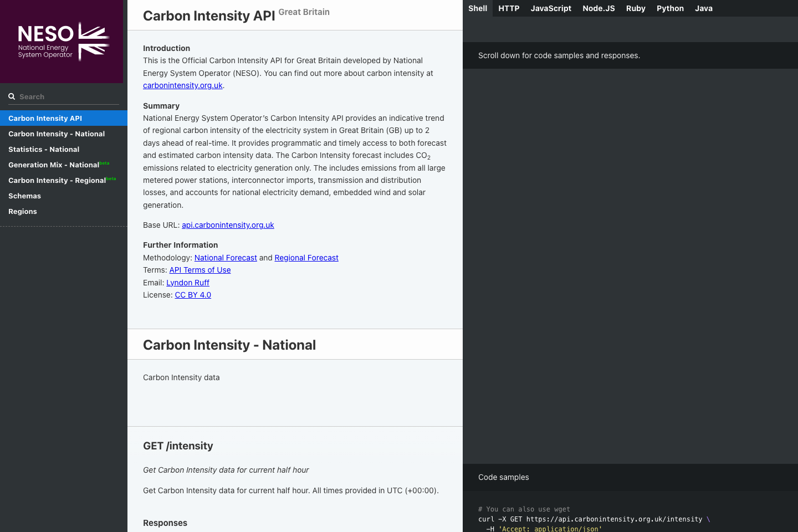Select the Ruby language tab
This screenshot has height=532, width=798.
636,8
